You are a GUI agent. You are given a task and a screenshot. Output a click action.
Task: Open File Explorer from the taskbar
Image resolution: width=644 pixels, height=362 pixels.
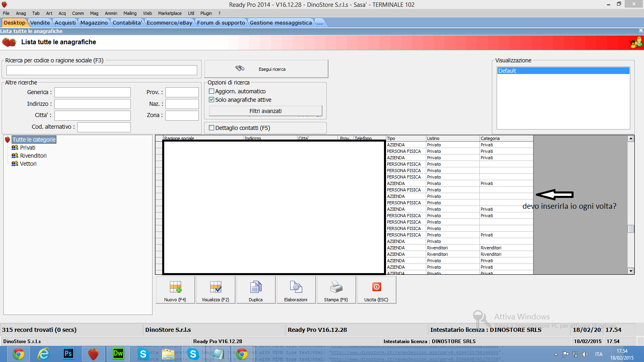coord(168,354)
